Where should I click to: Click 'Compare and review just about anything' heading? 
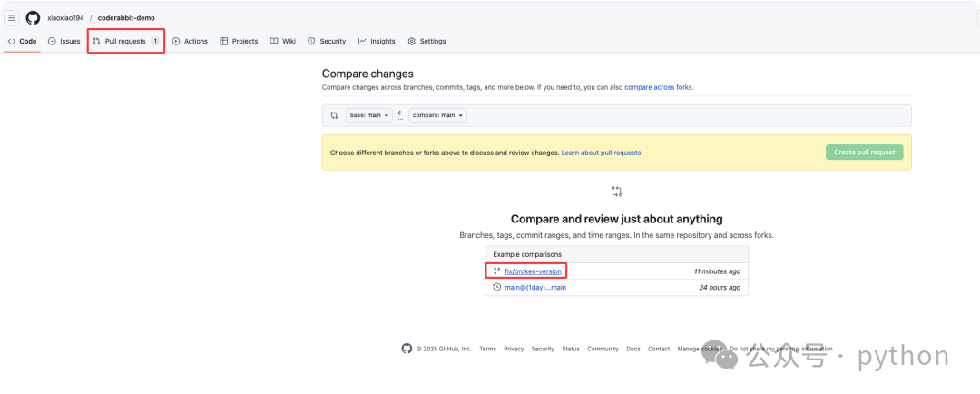617,219
